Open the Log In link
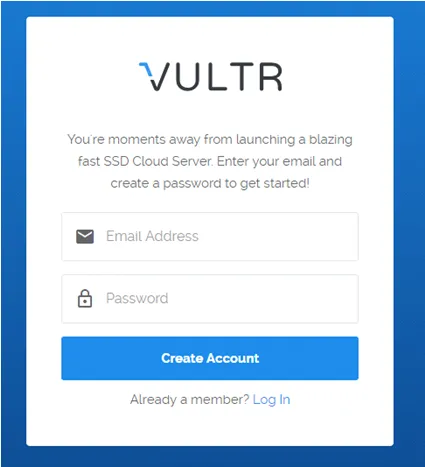Image resolution: width=425 pixels, height=467 pixels. [x=271, y=399]
